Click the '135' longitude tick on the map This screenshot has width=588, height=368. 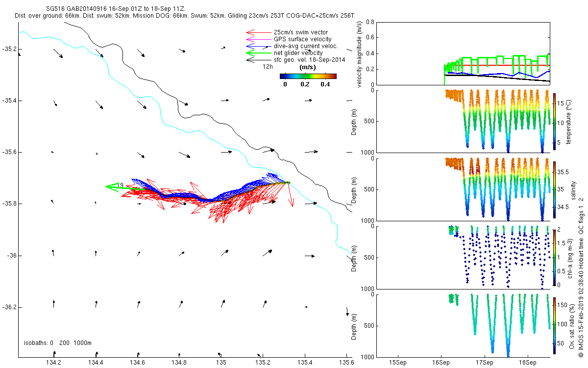[220, 363]
